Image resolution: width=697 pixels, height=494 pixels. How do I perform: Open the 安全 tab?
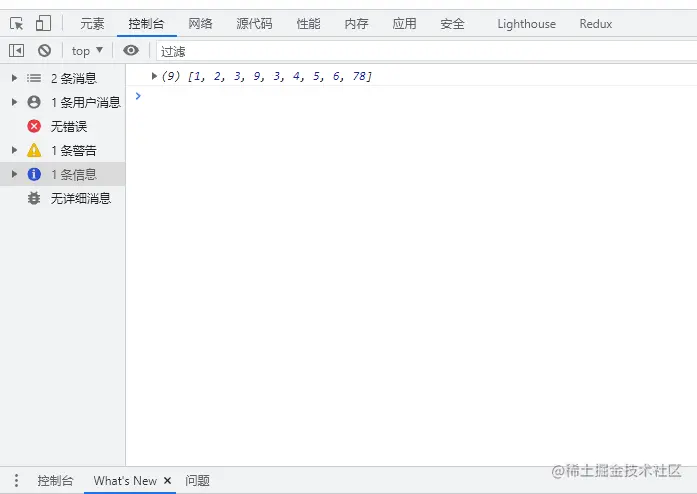453,24
